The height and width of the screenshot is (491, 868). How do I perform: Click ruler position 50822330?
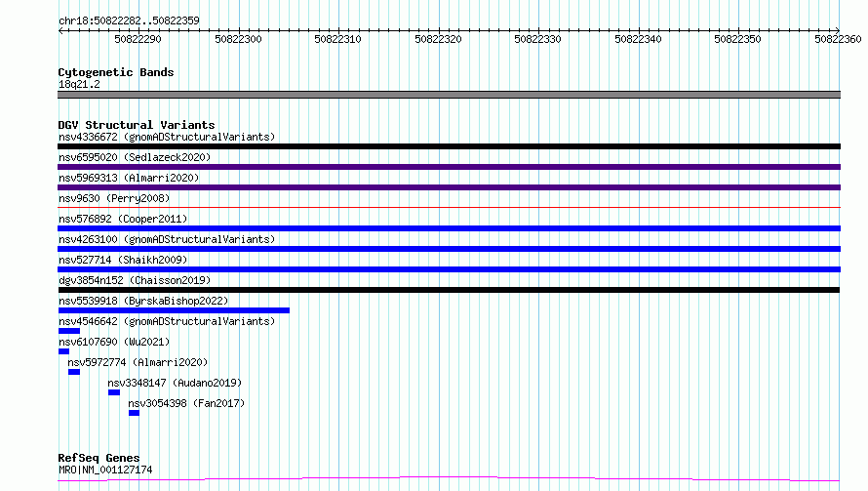point(537,39)
